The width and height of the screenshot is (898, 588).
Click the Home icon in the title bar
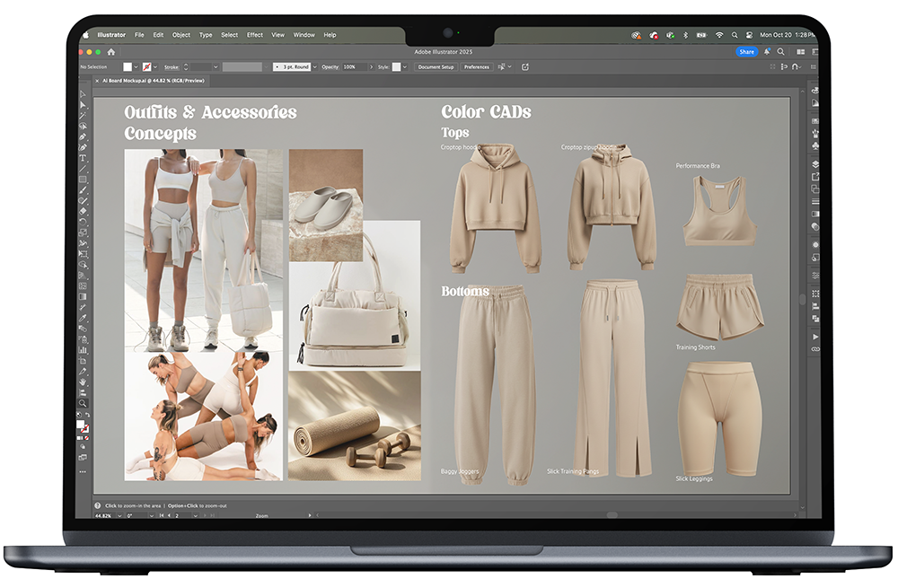[110, 52]
